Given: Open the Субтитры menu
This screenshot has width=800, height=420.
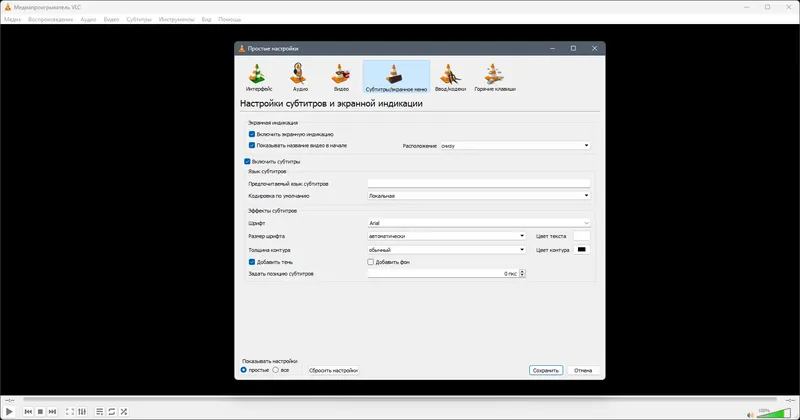Looking at the screenshot, I should (139, 19).
